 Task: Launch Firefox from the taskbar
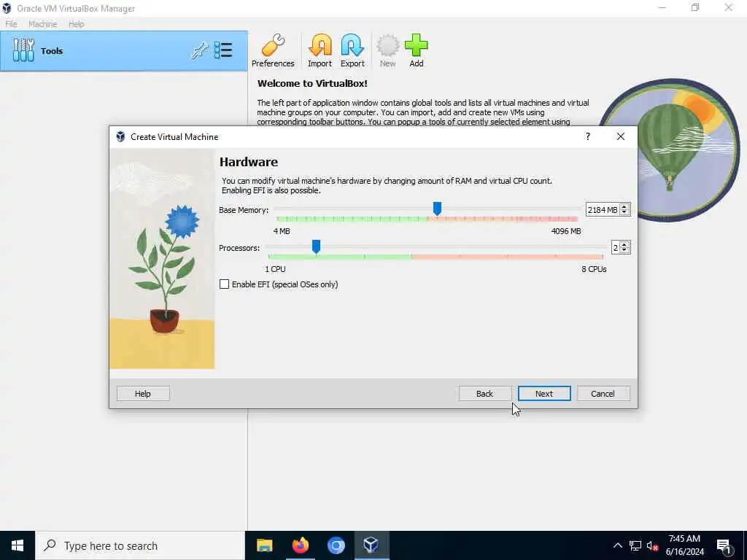[300, 545]
